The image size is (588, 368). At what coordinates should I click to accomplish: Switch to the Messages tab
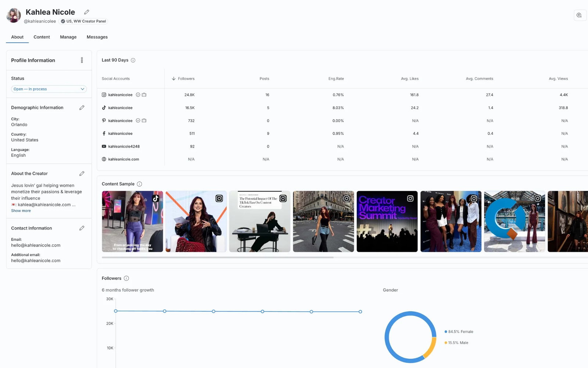pyautogui.click(x=97, y=37)
